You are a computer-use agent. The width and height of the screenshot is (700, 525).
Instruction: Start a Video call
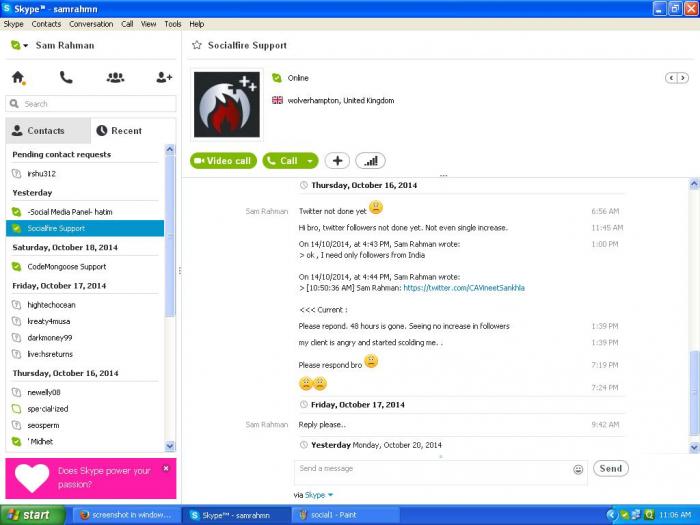(x=223, y=161)
